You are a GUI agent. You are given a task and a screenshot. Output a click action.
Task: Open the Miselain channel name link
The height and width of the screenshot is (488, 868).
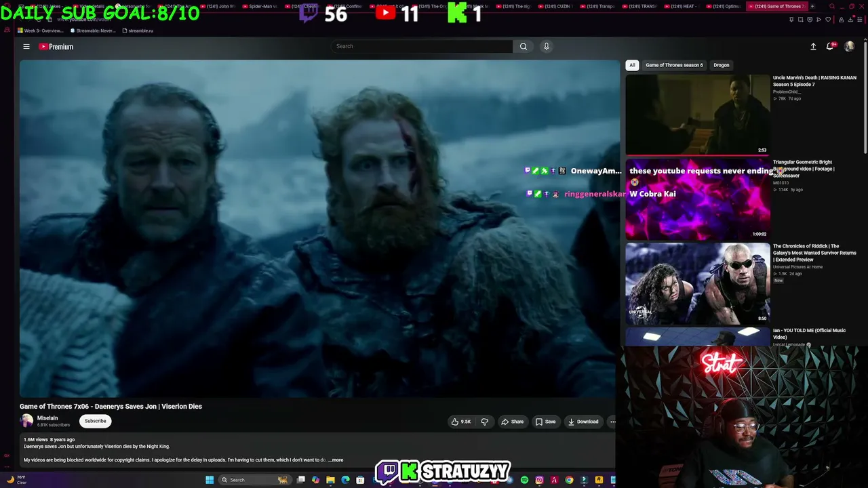pos(47,418)
